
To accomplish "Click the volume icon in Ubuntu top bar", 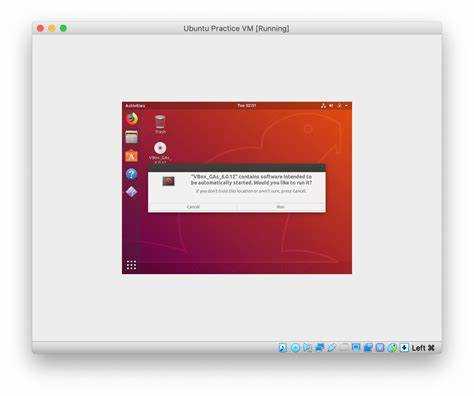I will click(331, 106).
